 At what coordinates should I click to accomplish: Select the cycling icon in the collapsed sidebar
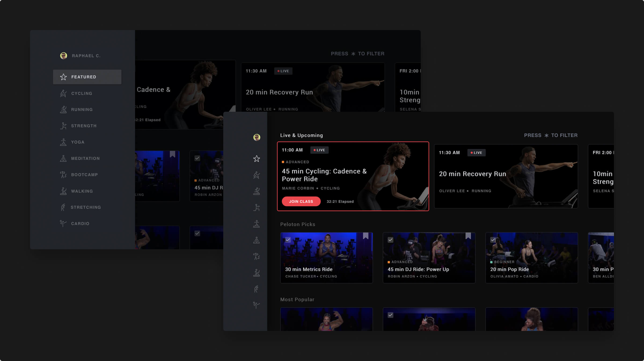(x=257, y=175)
